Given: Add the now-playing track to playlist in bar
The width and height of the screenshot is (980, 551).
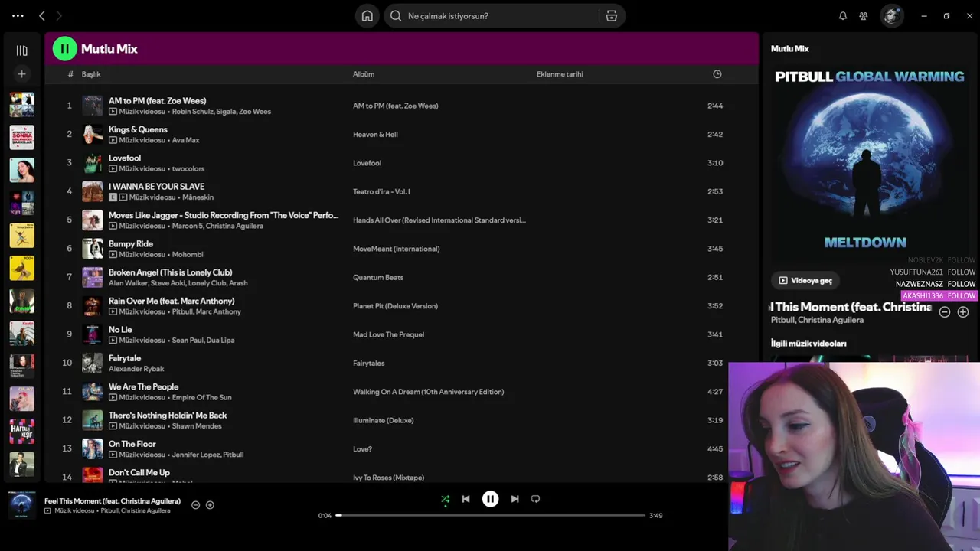Looking at the screenshot, I should 210,505.
